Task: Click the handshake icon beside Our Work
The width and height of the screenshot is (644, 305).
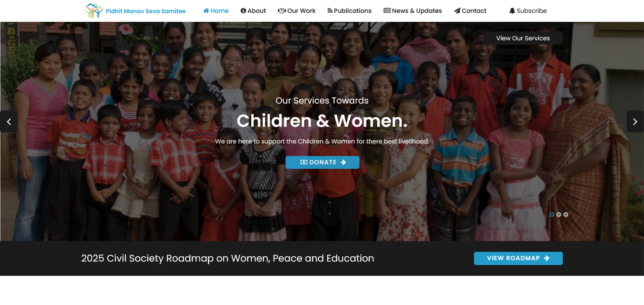Action: click(282, 11)
